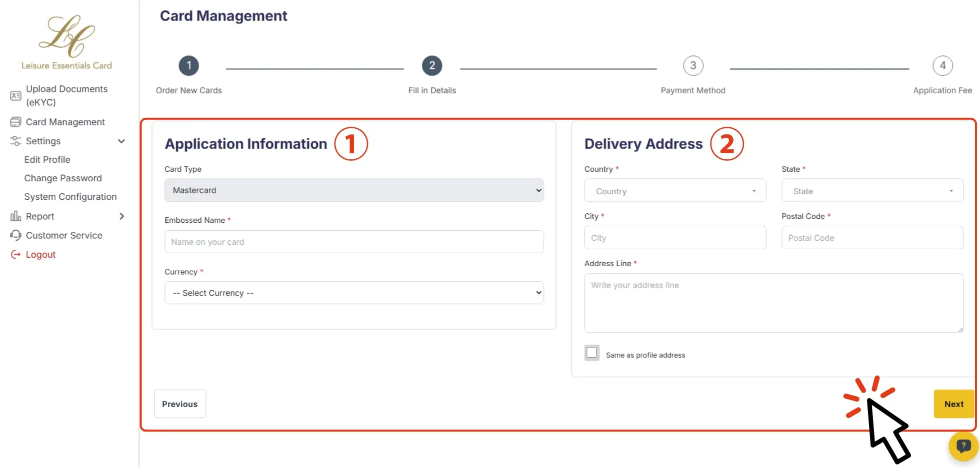Open the Select Currency dropdown
Image resolution: width=980 pixels, height=468 pixels.
tap(354, 293)
